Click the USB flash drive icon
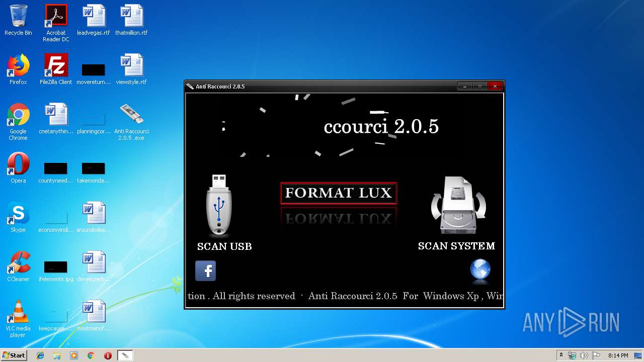 click(x=219, y=205)
